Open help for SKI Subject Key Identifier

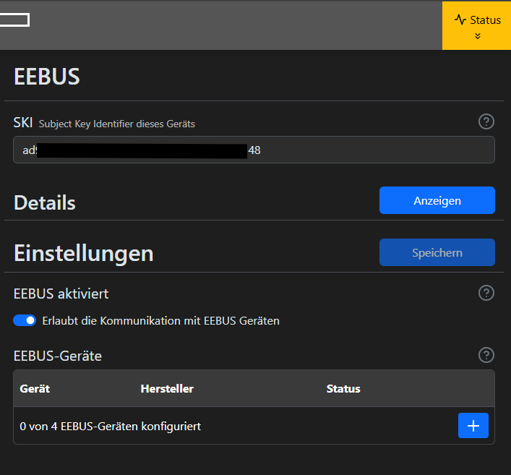486,122
